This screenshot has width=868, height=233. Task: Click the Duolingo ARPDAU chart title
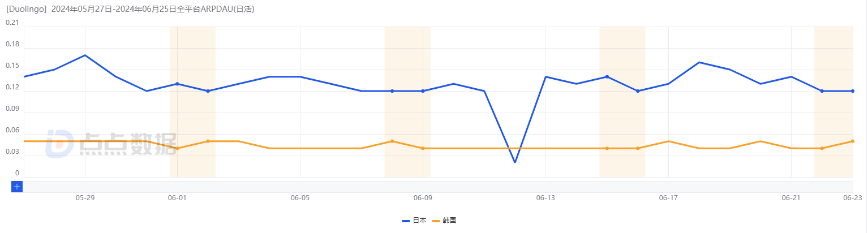pyautogui.click(x=130, y=10)
